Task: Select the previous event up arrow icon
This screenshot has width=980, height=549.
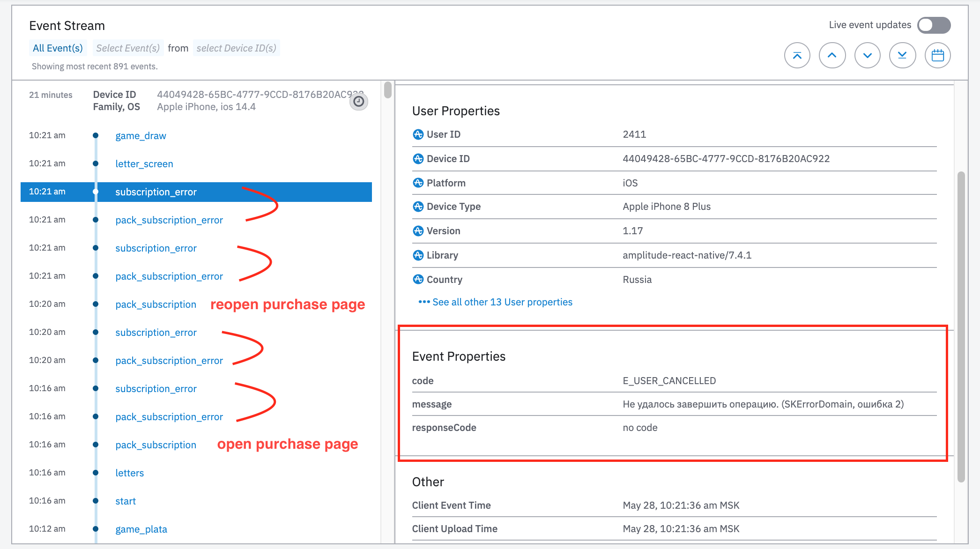Action: coord(832,55)
